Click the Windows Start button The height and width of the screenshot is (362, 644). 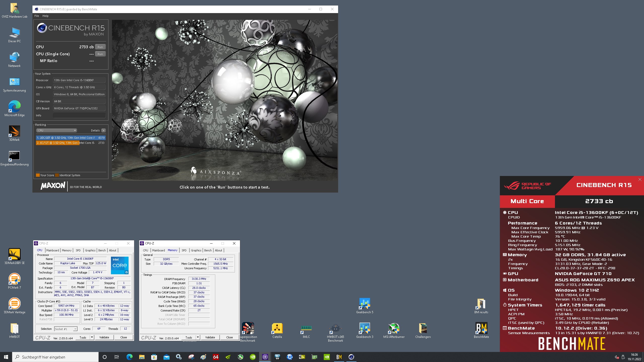point(6,357)
